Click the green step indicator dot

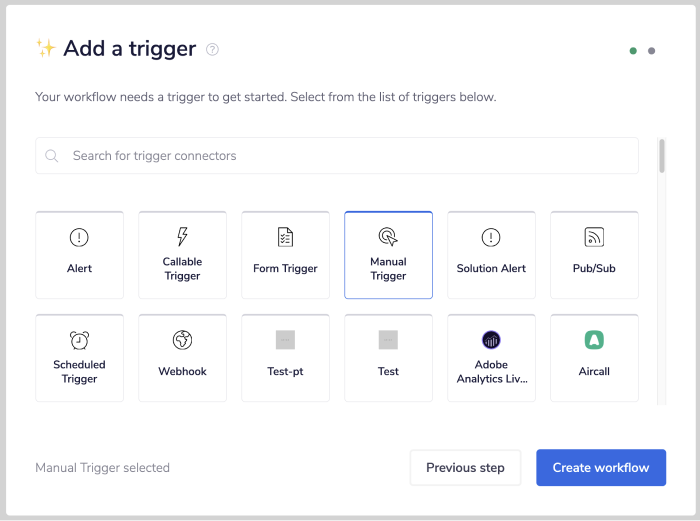click(633, 51)
